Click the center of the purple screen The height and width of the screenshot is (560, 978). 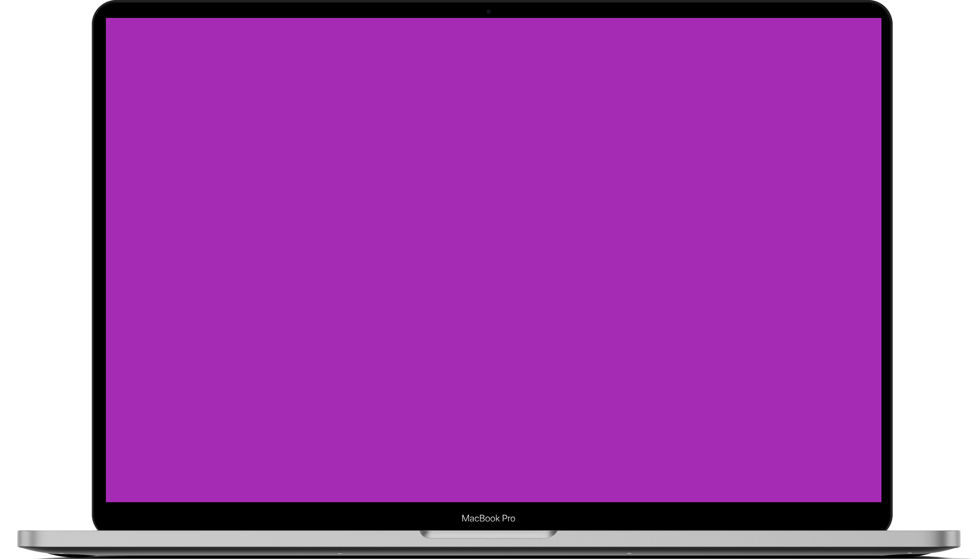[x=493, y=260]
